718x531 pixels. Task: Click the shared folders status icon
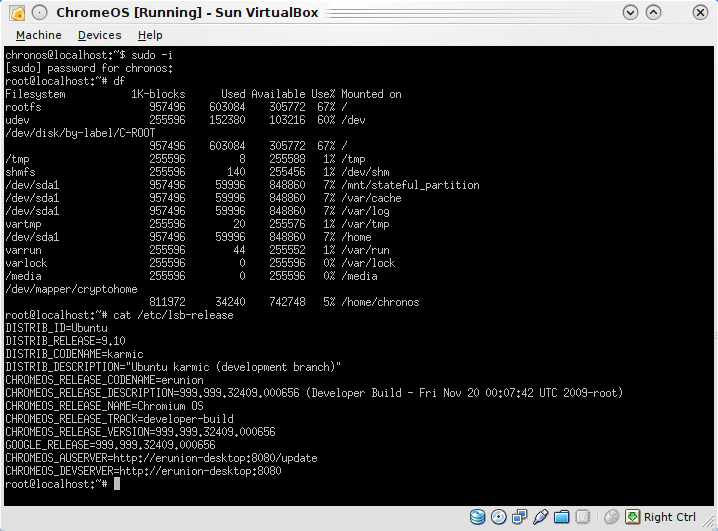click(561, 517)
